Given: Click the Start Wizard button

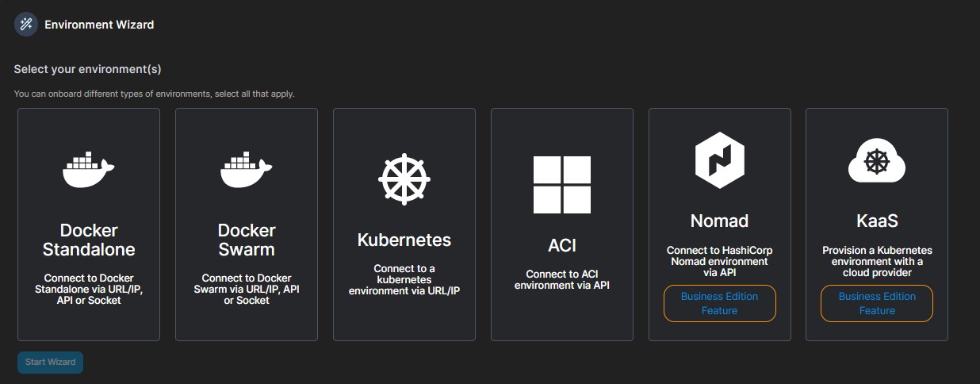Looking at the screenshot, I should tap(50, 363).
